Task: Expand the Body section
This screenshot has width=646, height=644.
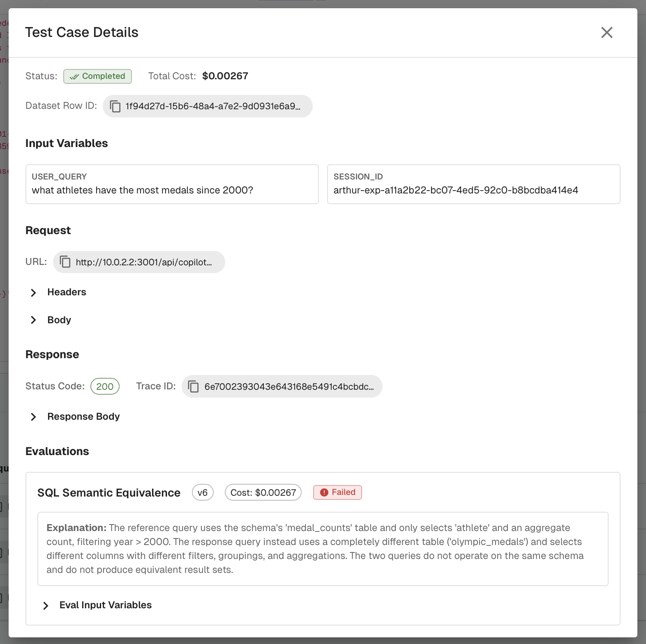Action: coord(51,320)
